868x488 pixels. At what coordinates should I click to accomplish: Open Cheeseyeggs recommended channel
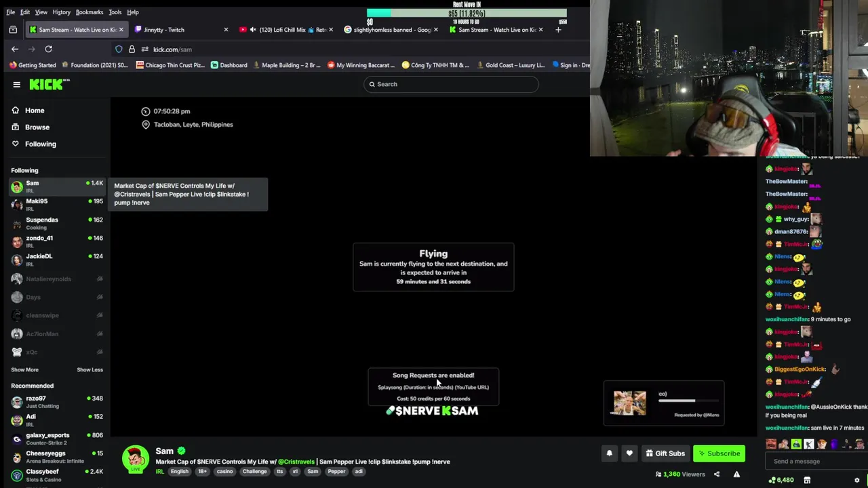point(57,457)
